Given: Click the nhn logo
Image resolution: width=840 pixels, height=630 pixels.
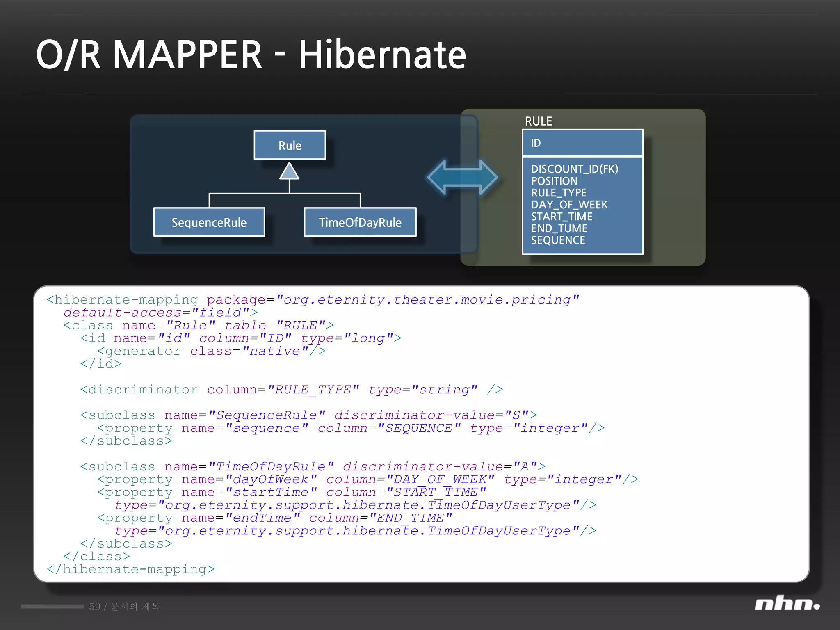Looking at the screenshot, I should [x=787, y=603].
